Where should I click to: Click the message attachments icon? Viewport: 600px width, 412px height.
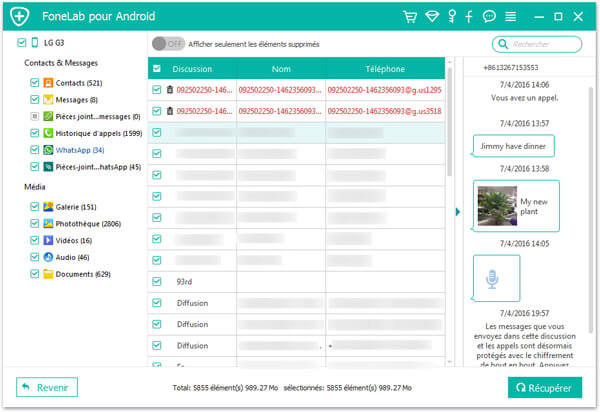(48, 116)
